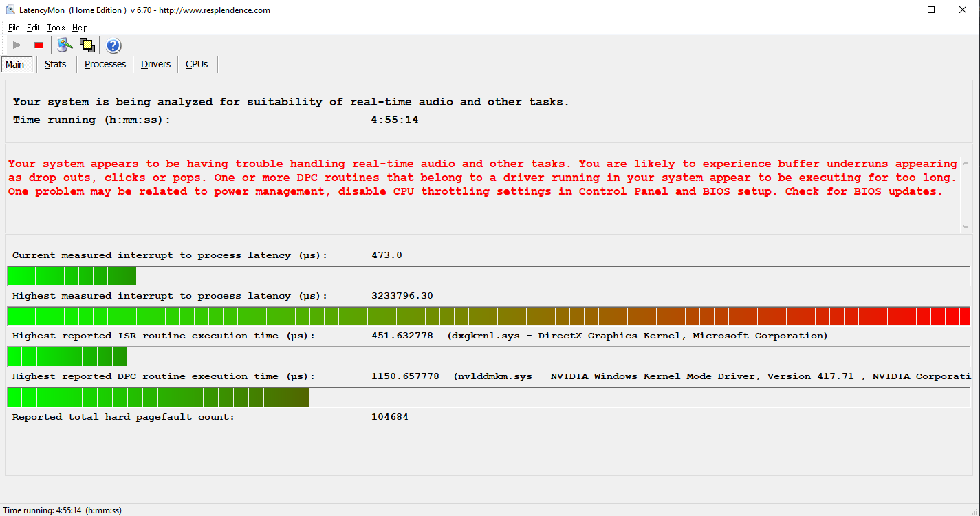Open the Help menu
The width and height of the screenshot is (980, 516).
click(x=80, y=28)
